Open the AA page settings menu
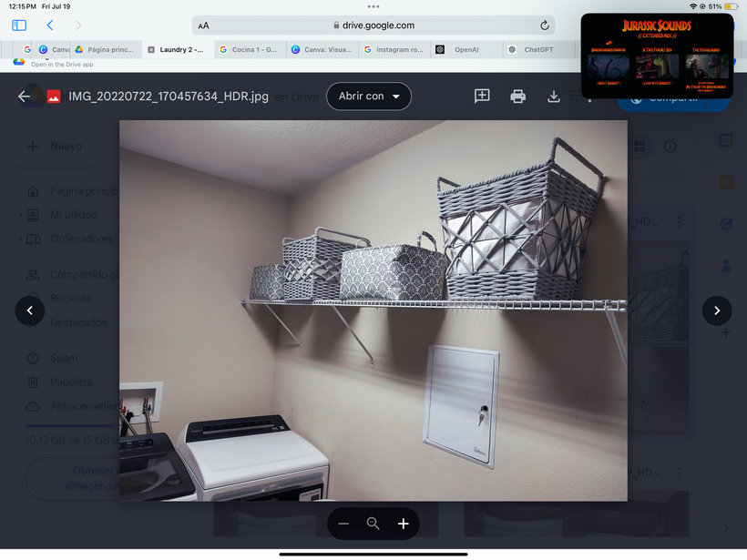 click(x=203, y=25)
